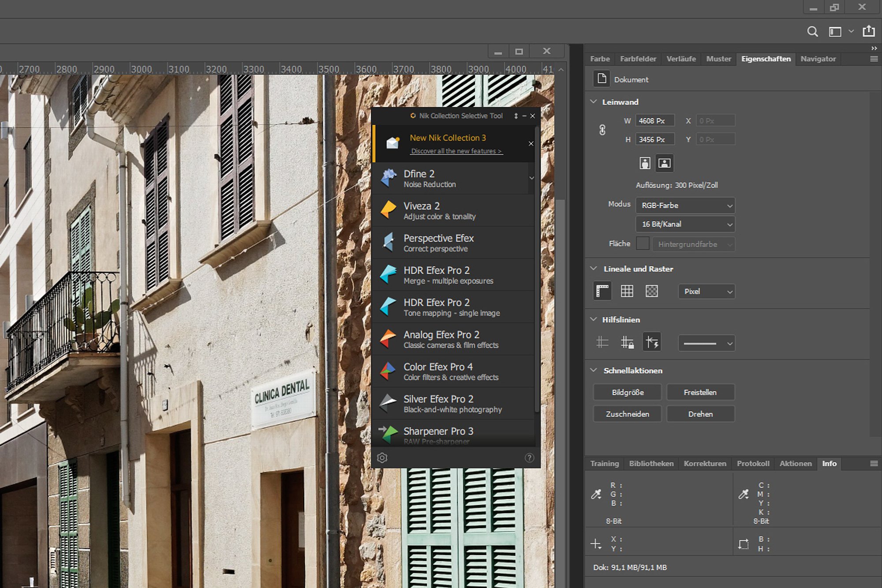Click the Color Efex Pro 4 icon
The image size is (882, 588).
(x=388, y=371)
